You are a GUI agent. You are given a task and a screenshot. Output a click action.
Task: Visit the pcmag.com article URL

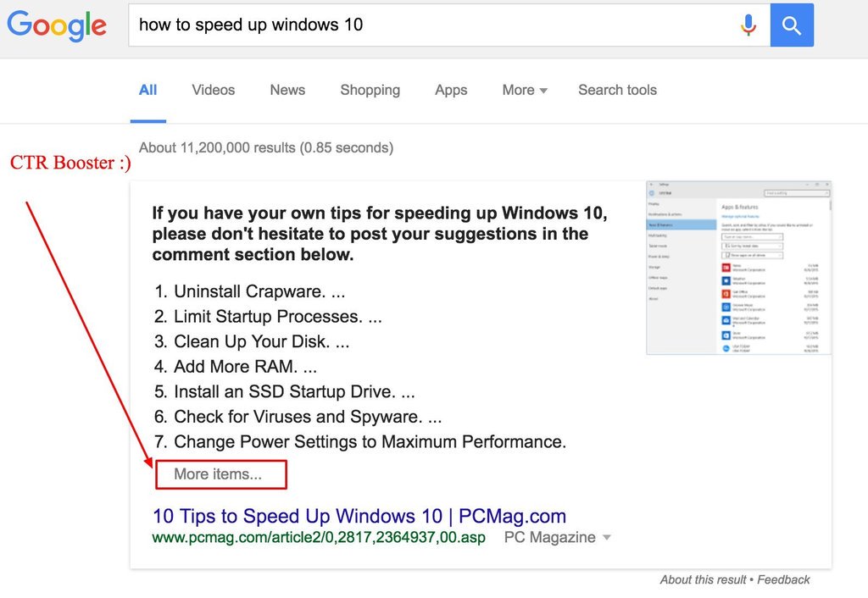pos(317,537)
